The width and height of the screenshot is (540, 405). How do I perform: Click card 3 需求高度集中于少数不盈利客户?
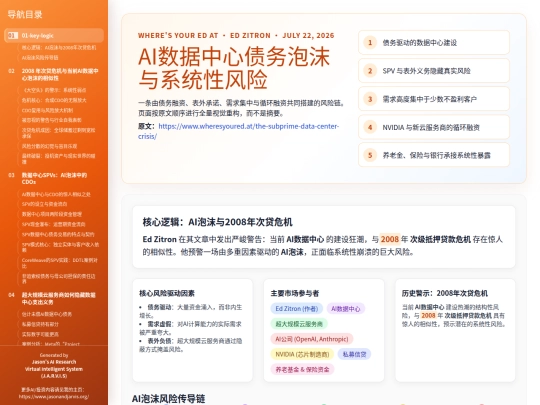pos(434,99)
